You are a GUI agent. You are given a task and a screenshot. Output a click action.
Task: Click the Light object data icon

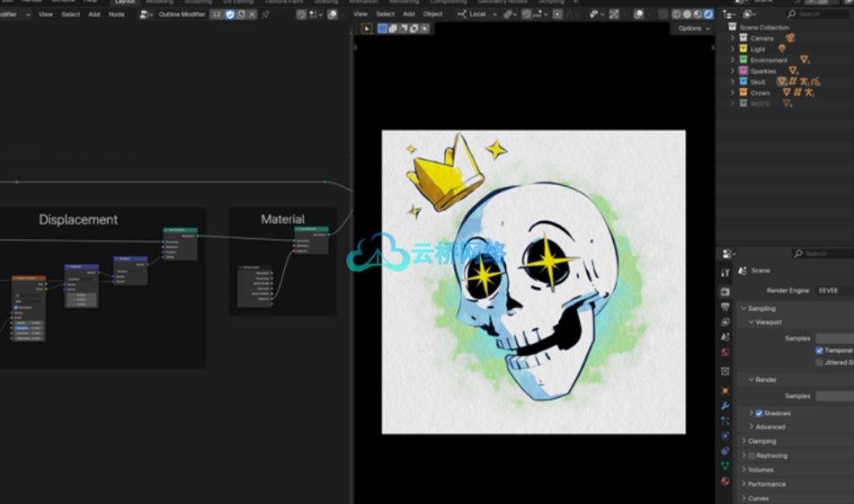click(x=782, y=49)
